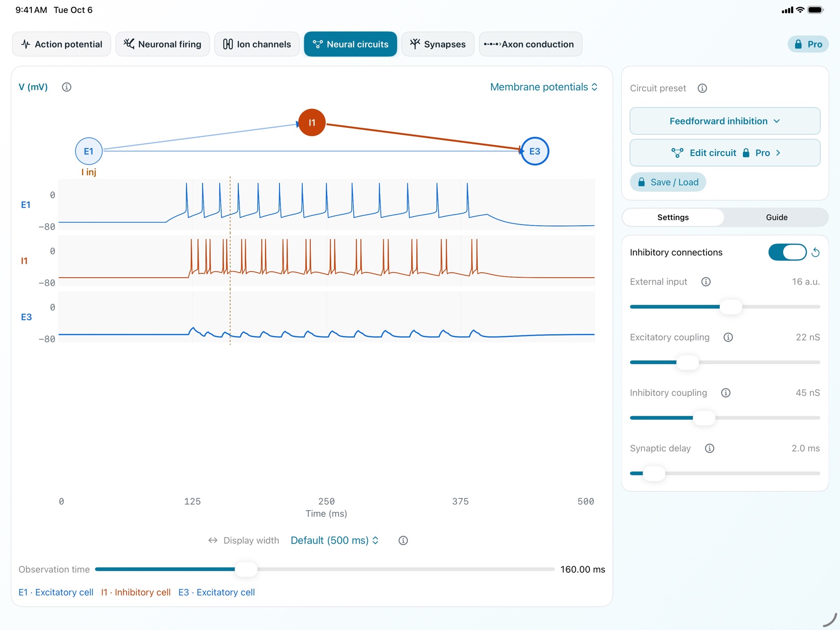Click info icon beside External input
Screen dimensions: 840x630
click(x=706, y=282)
